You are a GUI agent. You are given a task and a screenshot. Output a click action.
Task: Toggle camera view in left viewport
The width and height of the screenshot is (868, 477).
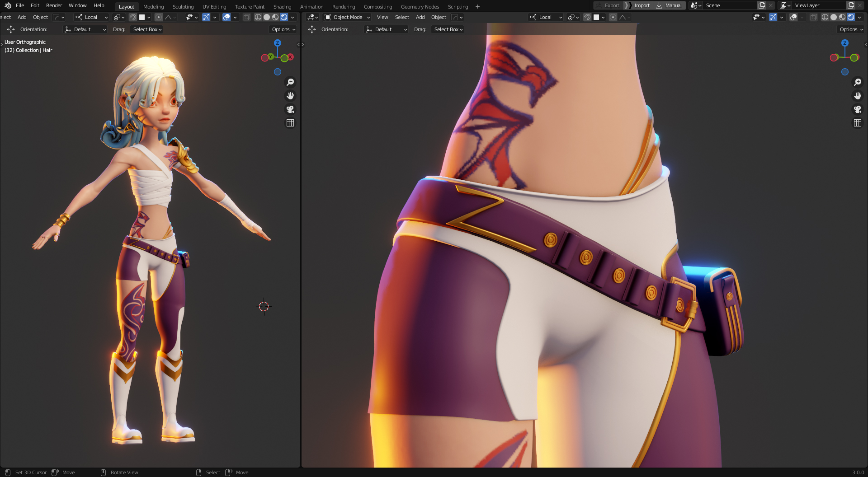290,109
